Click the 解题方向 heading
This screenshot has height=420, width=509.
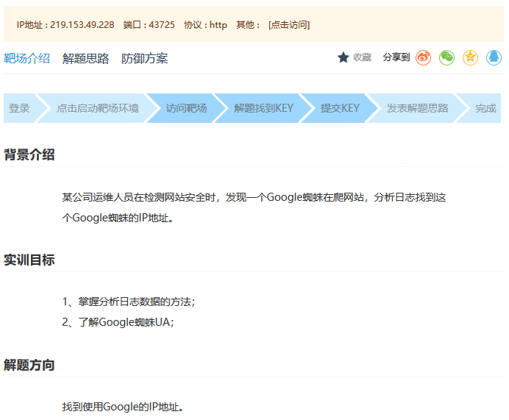(x=29, y=365)
